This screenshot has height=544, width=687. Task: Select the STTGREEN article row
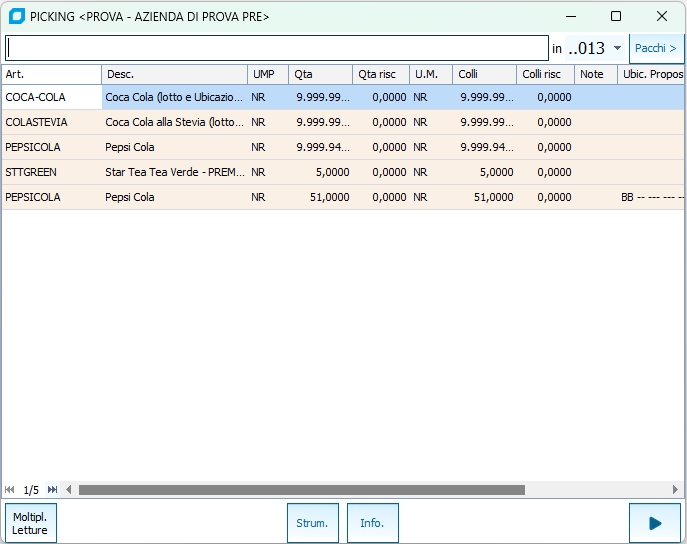(x=50, y=172)
